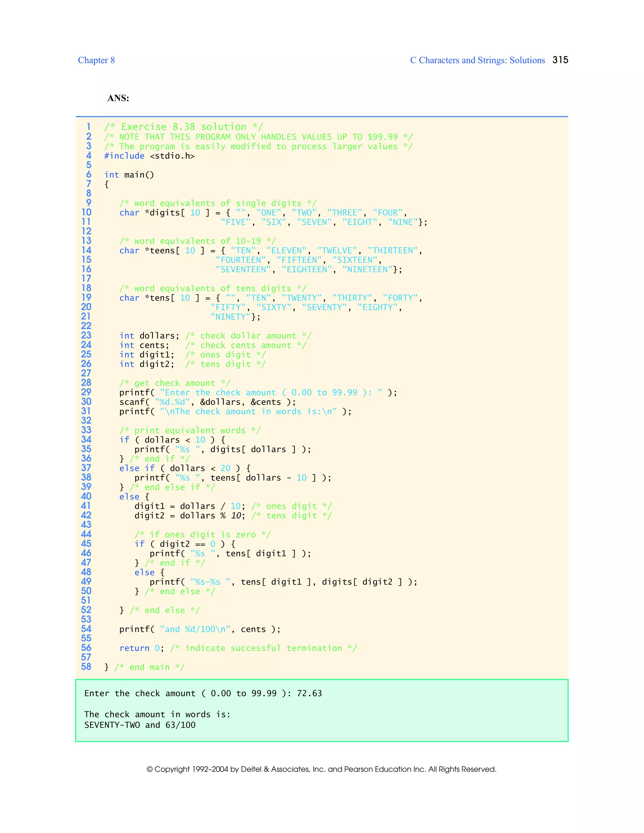Click the "NINETEEN" string literal

(x=367, y=269)
